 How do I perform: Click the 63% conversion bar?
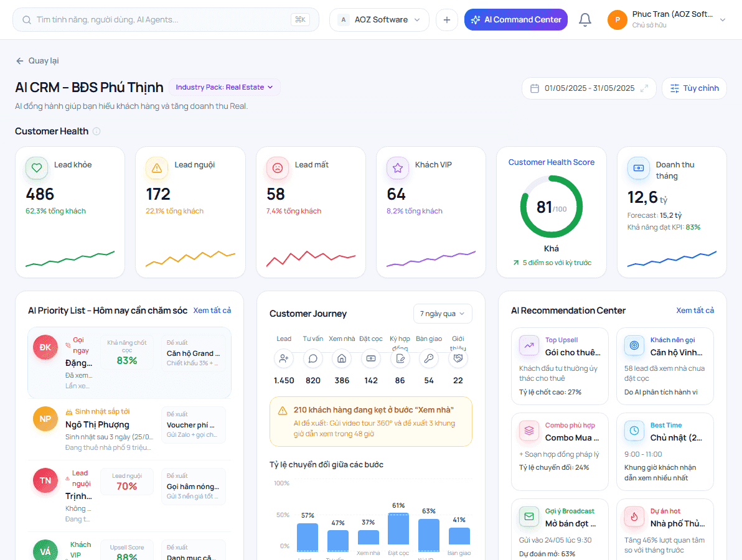(429, 535)
